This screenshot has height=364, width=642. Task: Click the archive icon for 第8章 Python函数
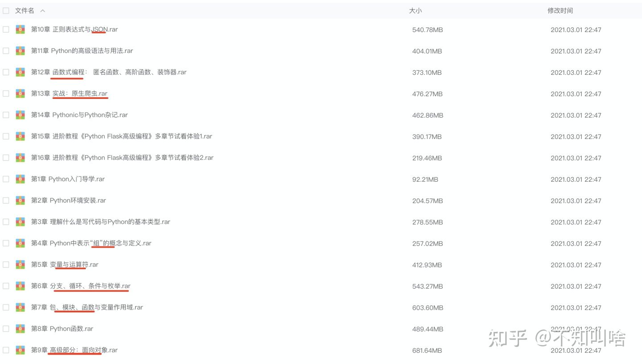click(21, 329)
